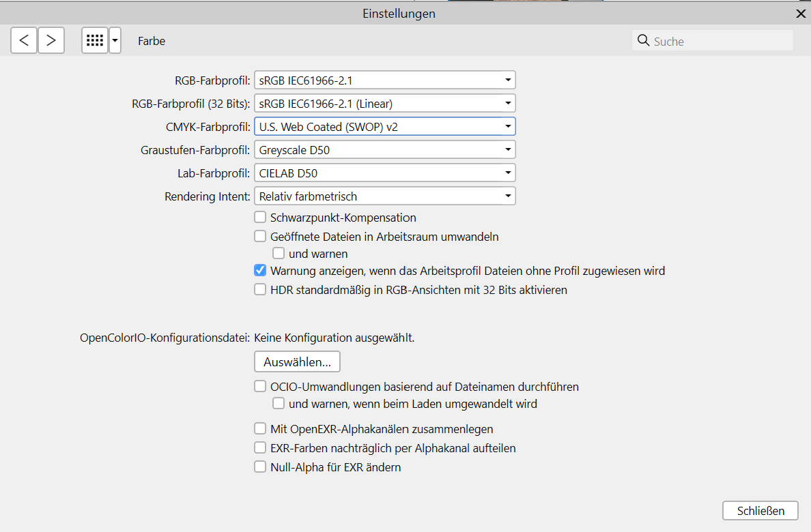Open the RGB-Farbprofil dropdown
This screenshot has width=811, height=532.
[385, 80]
